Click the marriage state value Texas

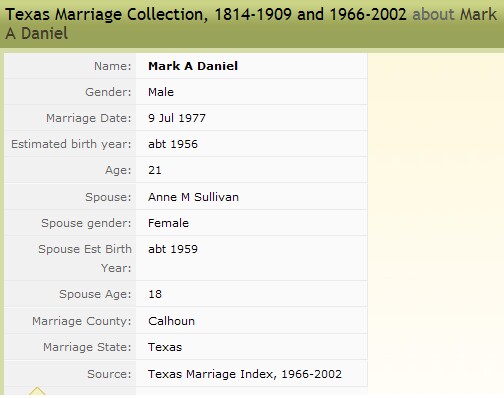(165, 347)
